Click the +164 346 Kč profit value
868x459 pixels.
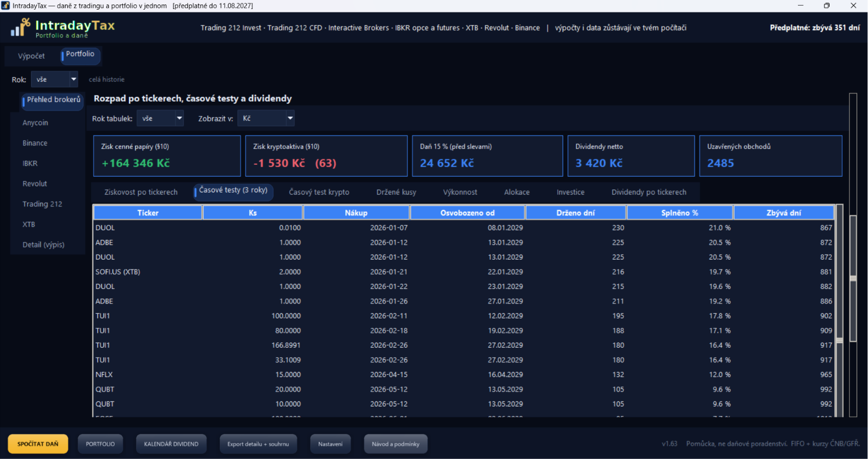coord(136,163)
